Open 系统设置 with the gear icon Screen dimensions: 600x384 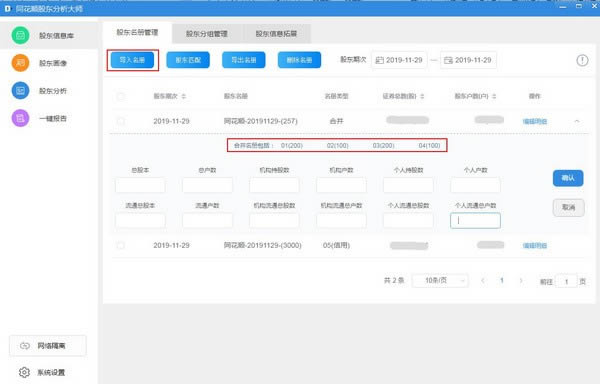[42, 372]
